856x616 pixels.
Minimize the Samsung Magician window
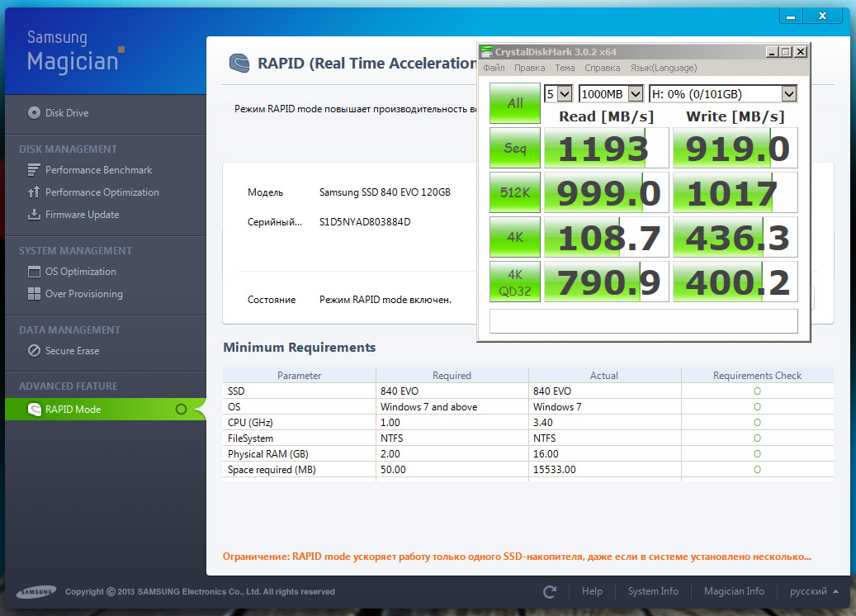click(791, 16)
